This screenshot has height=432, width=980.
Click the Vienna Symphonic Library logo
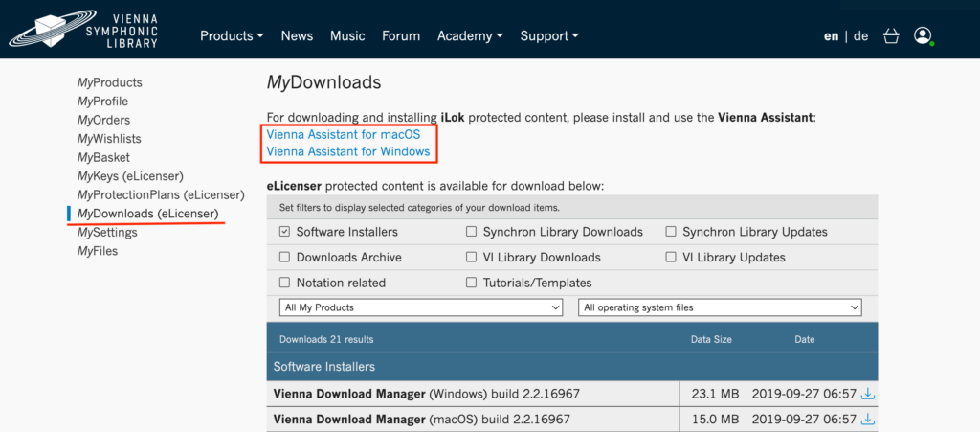[84, 30]
